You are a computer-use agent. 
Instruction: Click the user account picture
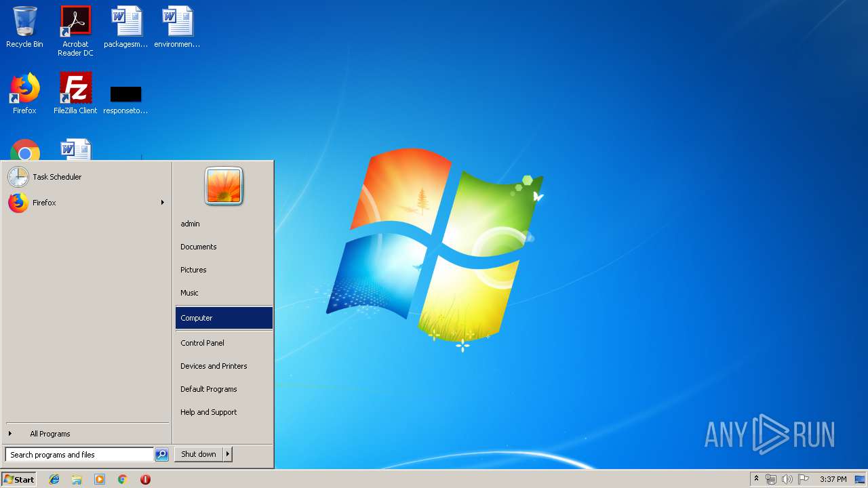tap(224, 186)
